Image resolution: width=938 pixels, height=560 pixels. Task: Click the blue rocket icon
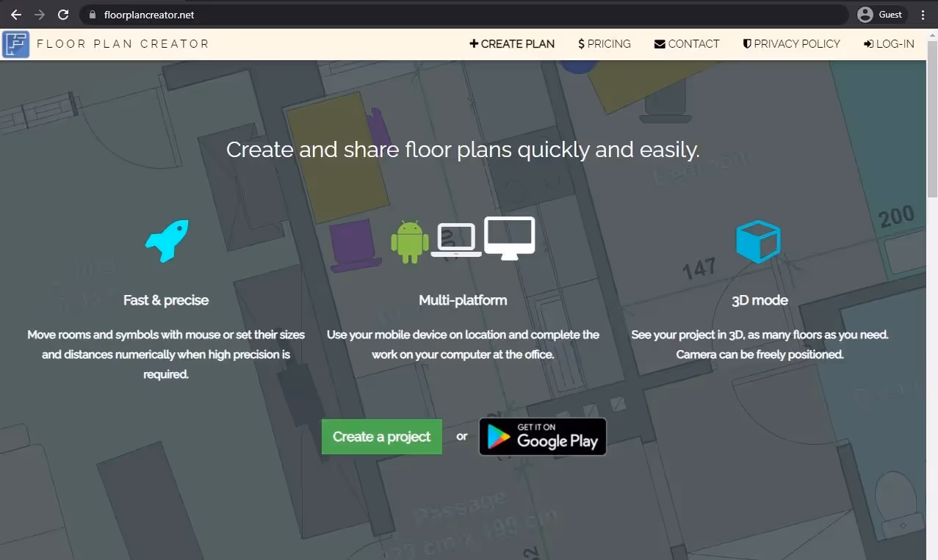[167, 241]
